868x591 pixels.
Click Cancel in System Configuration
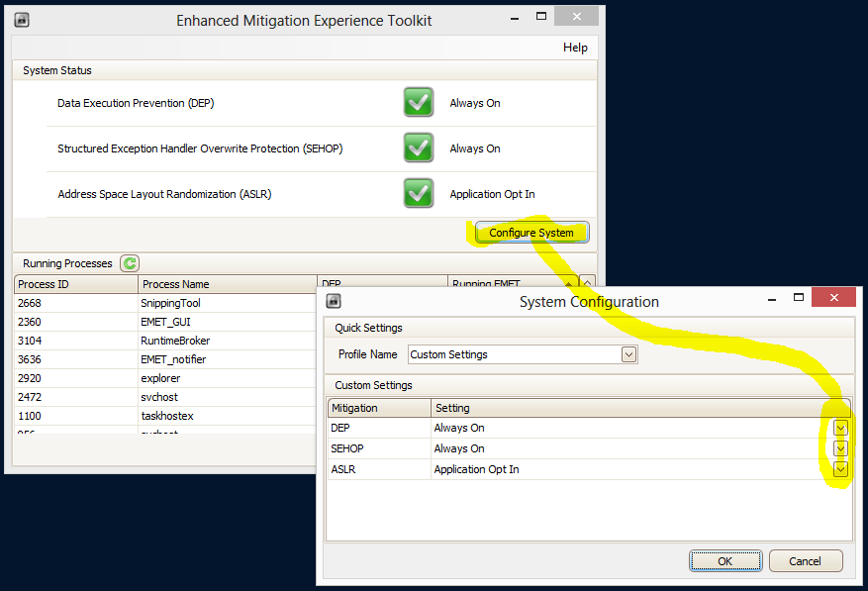coord(806,561)
